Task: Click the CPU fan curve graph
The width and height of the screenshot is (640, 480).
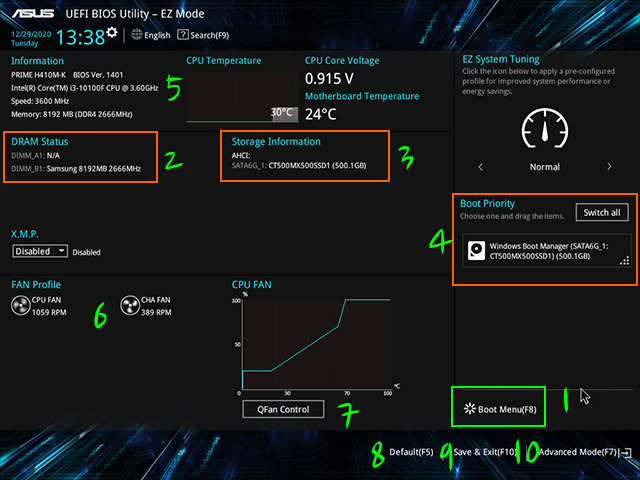Action: tap(316, 344)
